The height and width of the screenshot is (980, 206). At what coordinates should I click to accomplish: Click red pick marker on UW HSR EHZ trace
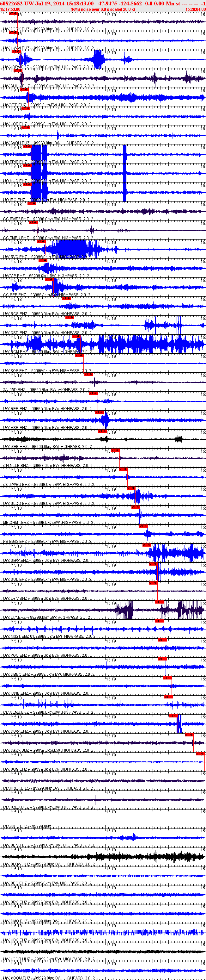tap(99, 412)
